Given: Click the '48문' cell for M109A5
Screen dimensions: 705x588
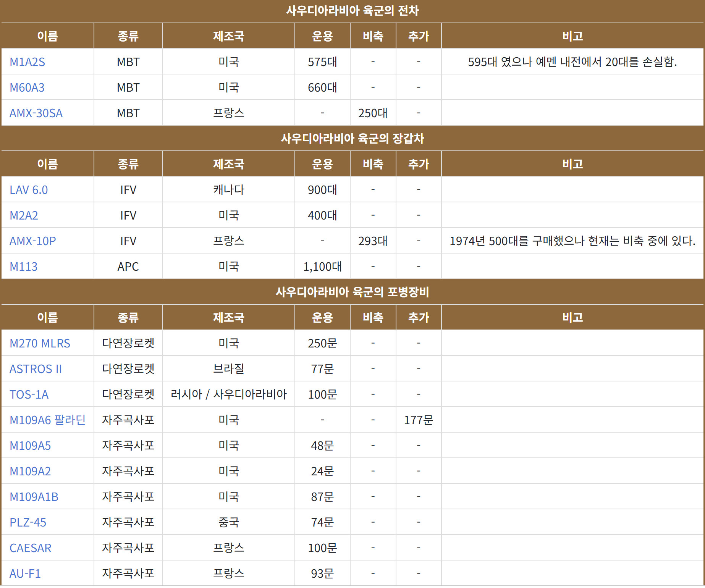Looking at the screenshot, I should [322, 446].
